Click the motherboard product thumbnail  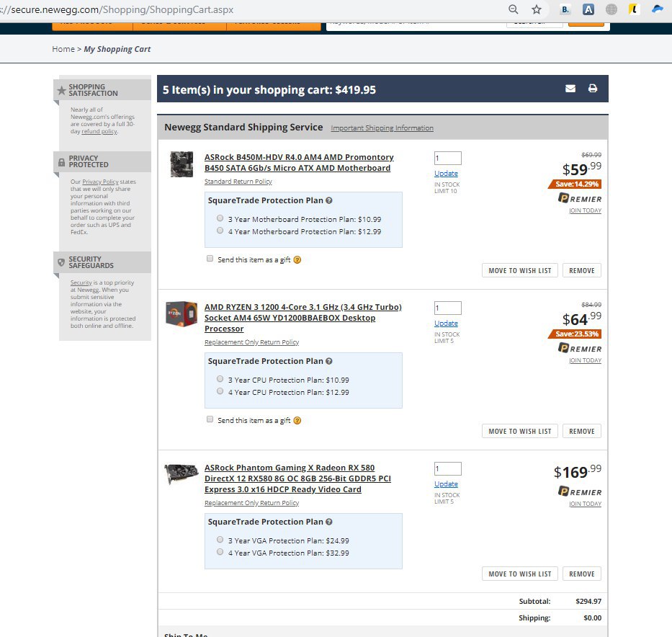coord(182,164)
